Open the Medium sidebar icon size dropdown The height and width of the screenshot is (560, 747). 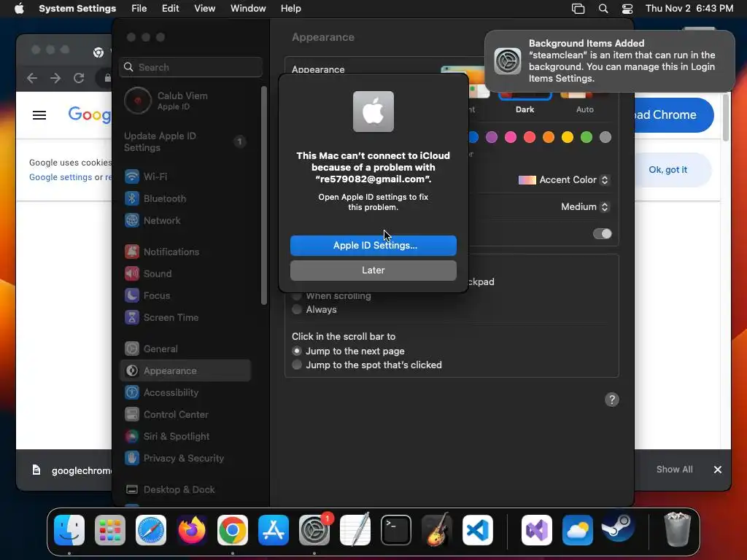586,206
